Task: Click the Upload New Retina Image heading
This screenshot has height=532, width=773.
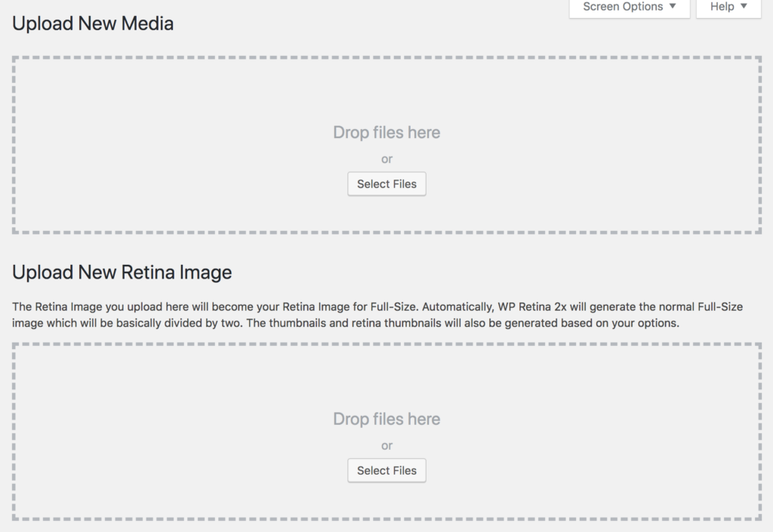Action: click(x=122, y=272)
